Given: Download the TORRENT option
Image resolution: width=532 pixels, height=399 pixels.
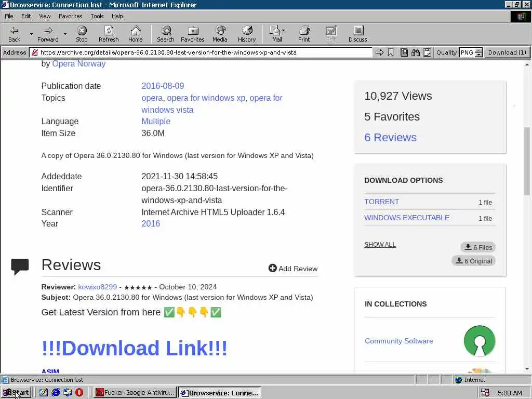Looking at the screenshot, I should pyautogui.click(x=381, y=202).
